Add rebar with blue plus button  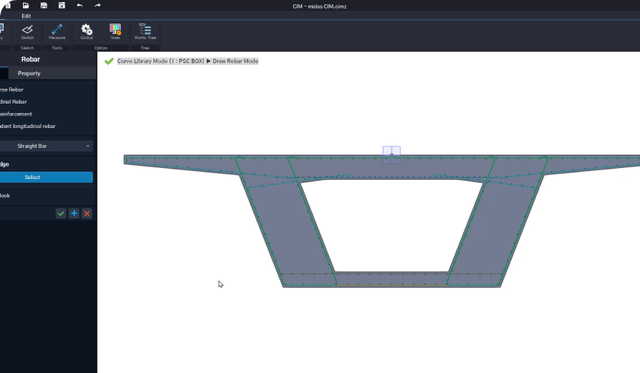coord(74,213)
